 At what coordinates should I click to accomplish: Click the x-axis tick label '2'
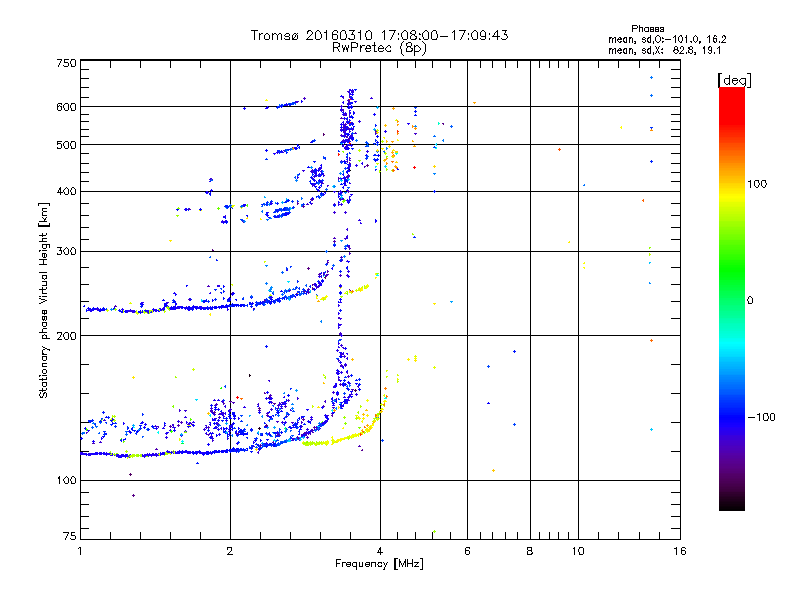click(230, 552)
